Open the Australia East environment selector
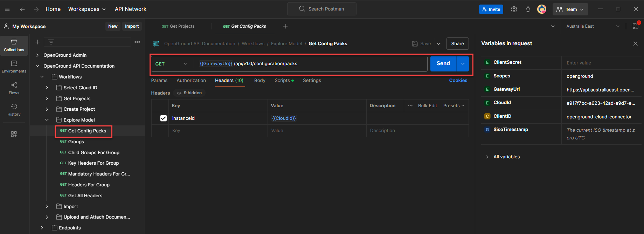This screenshot has width=644, height=234. click(x=593, y=26)
